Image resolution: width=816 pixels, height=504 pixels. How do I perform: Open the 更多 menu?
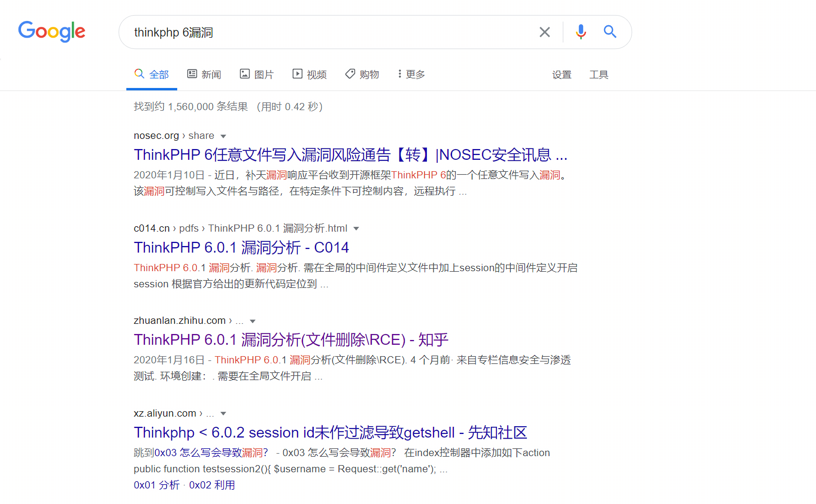412,74
